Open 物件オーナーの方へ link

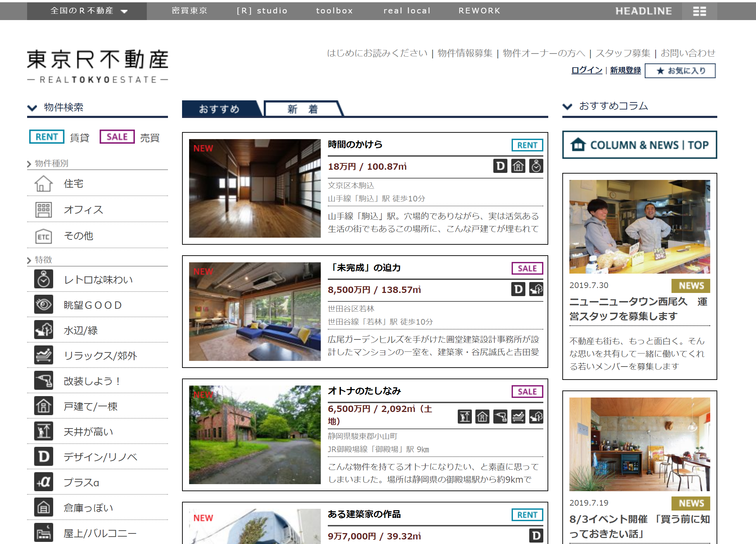pos(544,53)
